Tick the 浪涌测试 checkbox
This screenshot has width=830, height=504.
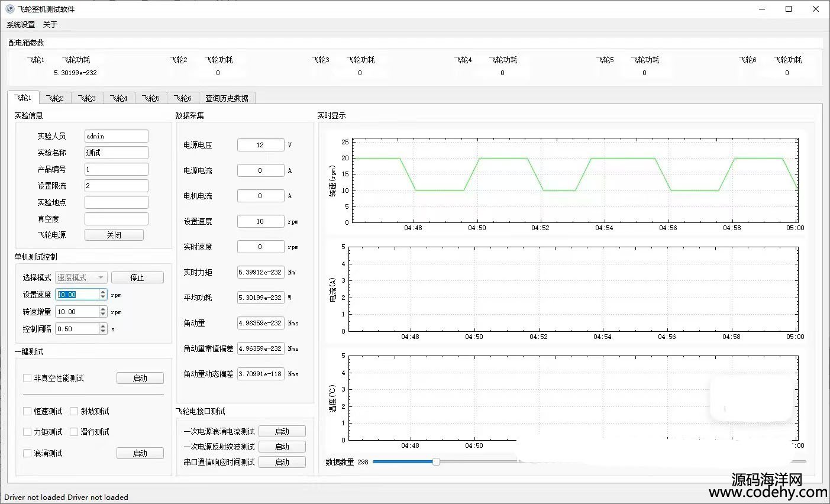click(x=27, y=453)
